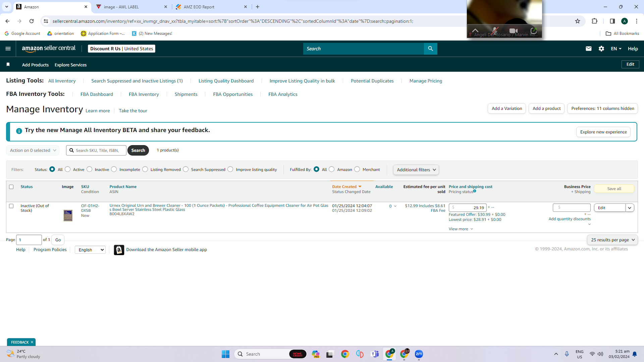
Task: Open Windows Start menu
Action: (x=225, y=354)
